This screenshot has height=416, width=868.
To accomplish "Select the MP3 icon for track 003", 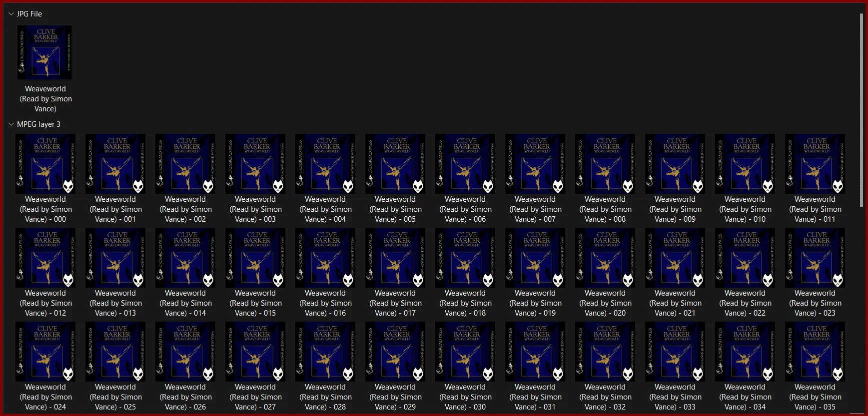I will click(x=255, y=164).
